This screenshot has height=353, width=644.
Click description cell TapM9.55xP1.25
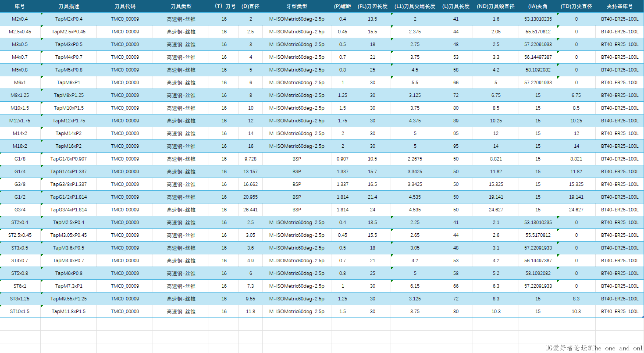[x=68, y=299]
